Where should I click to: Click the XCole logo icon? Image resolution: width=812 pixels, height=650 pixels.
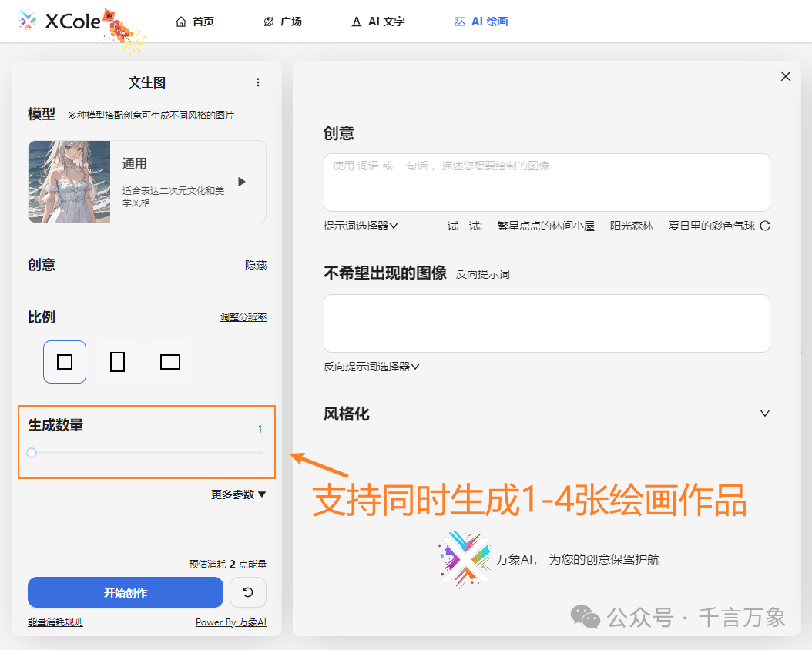(28, 22)
